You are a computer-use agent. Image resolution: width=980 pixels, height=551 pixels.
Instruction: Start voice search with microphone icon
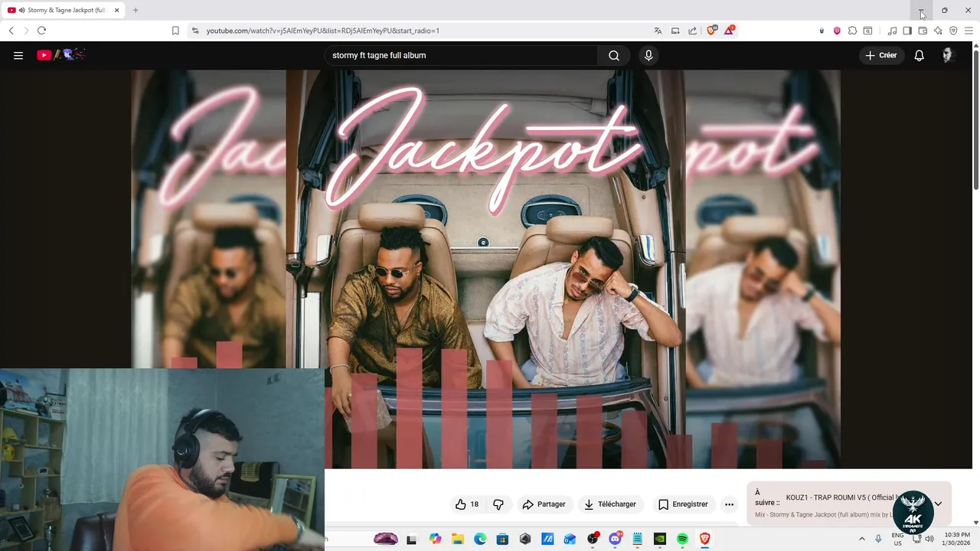click(x=648, y=55)
